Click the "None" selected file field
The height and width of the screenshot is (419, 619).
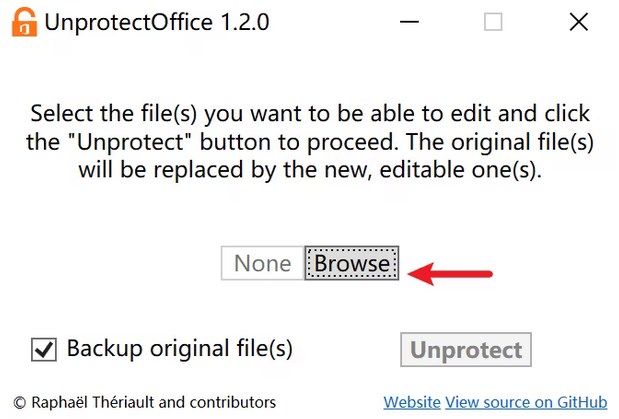(x=262, y=264)
